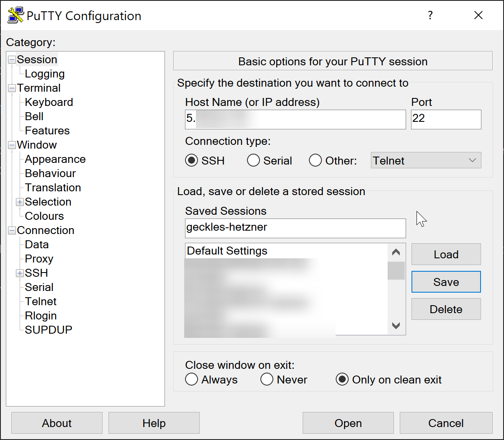
Task: Click the Load button
Action: [x=446, y=254]
